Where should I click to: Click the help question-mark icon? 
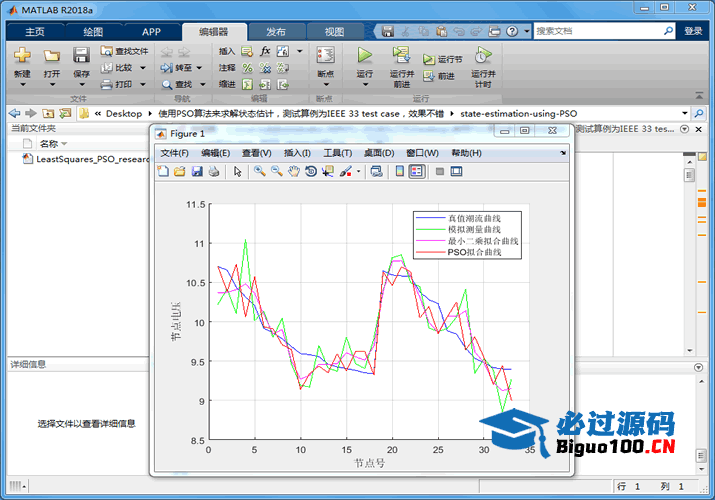512,31
